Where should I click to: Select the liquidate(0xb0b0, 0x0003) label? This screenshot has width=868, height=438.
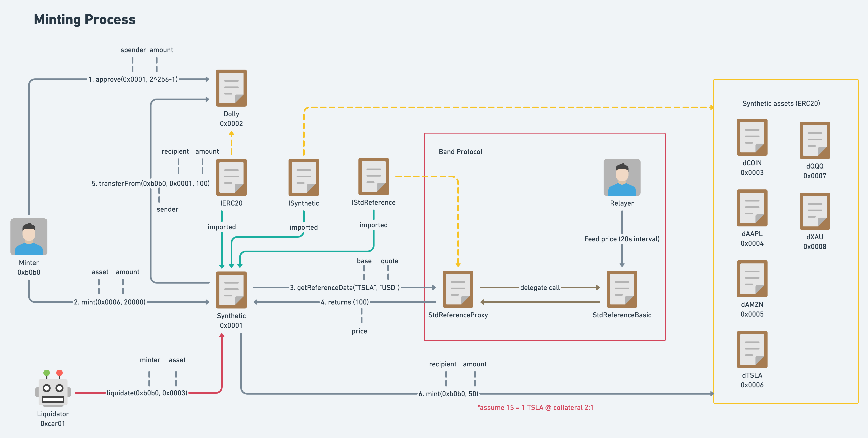[x=147, y=393]
